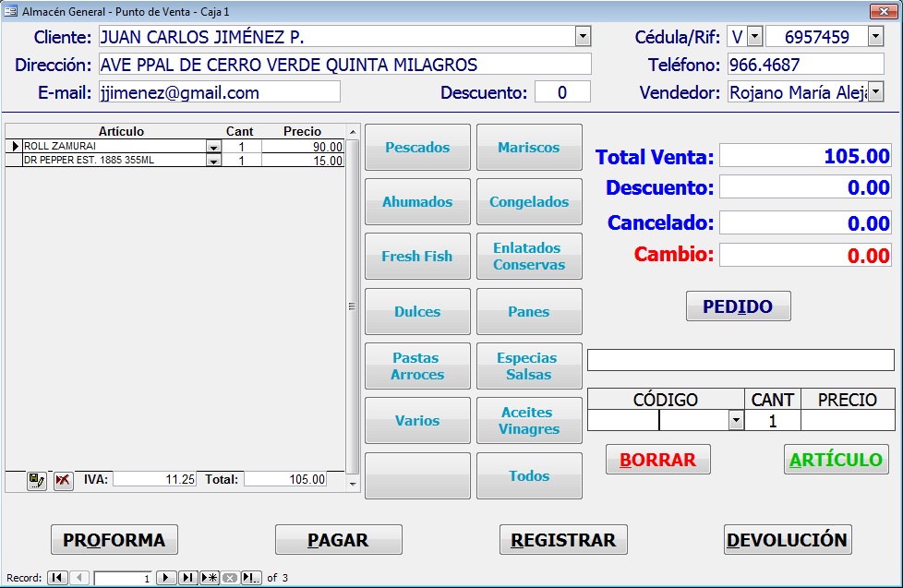
Task: Click the blank category button beside Todos
Action: (x=417, y=475)
